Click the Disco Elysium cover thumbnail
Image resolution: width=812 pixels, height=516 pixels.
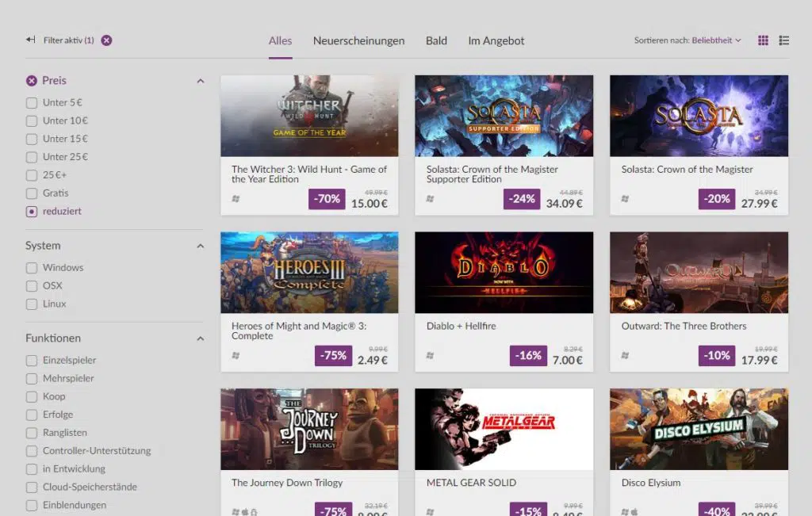click(699, 430)
